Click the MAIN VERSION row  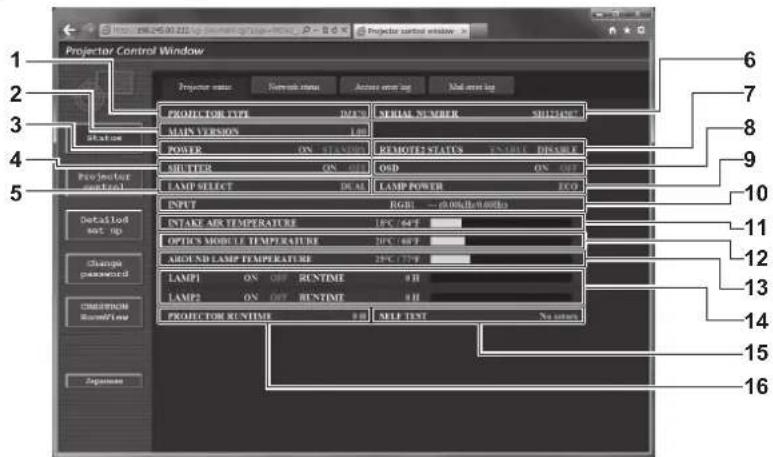[264, 131]
